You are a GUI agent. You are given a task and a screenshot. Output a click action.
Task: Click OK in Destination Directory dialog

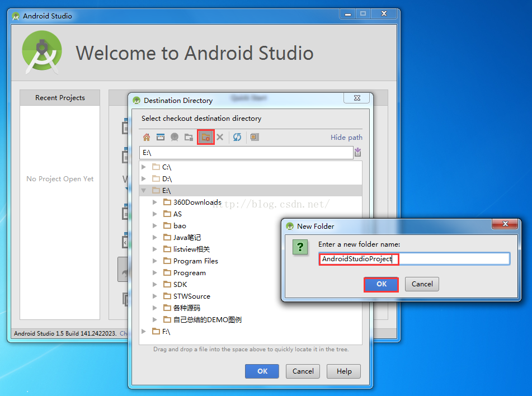click(x=262, y=371)
